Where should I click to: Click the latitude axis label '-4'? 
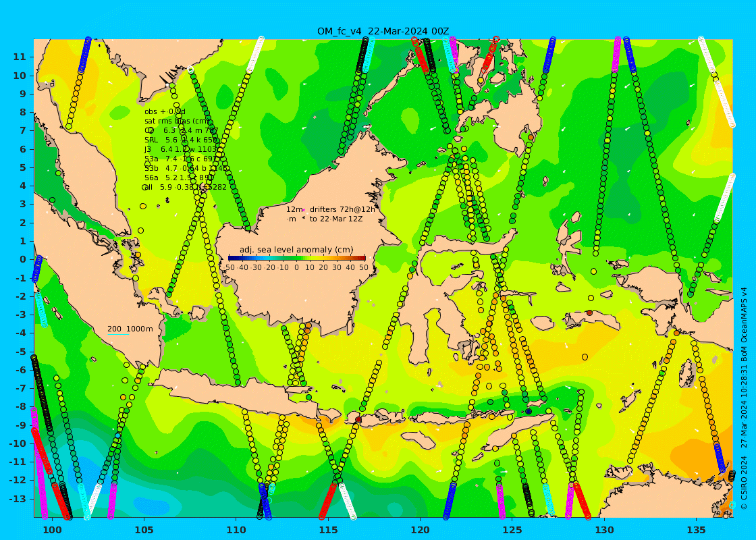[21, 333]
